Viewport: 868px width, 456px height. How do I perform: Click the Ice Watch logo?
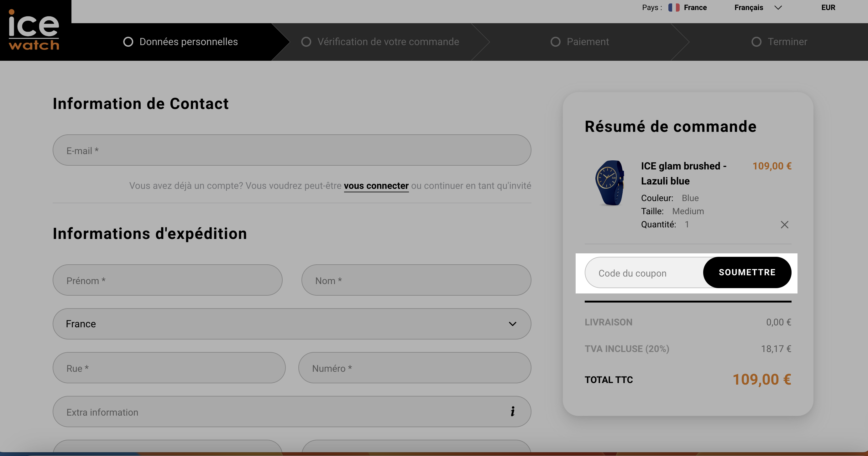[x=34, y=30]
